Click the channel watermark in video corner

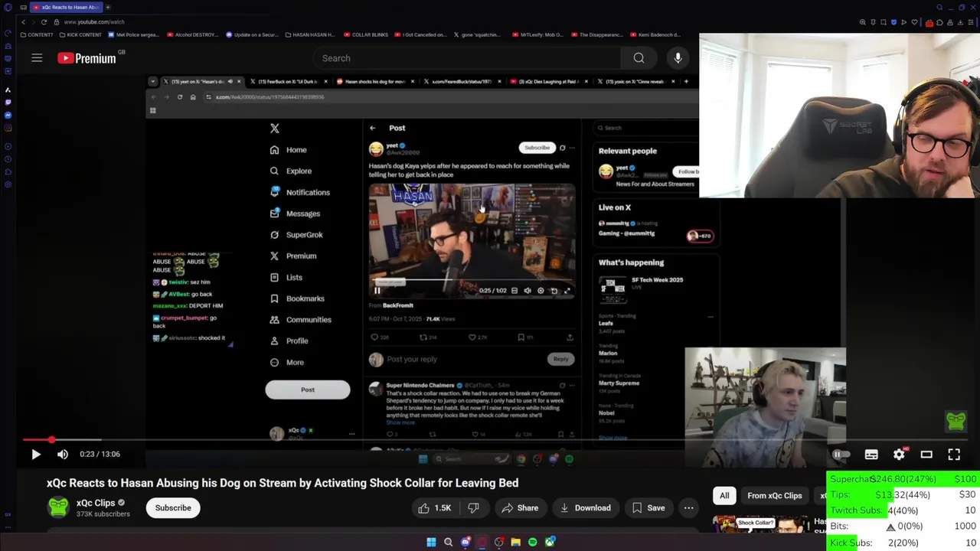[x=955, y=421]
